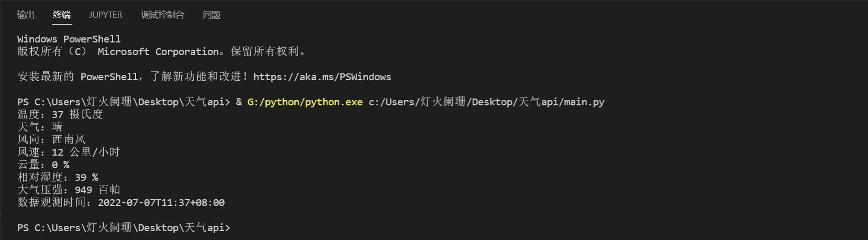Click the main.py file path in the command
Image resolution: width=868 pixels, height=240 pixels.
coord(486,102)
